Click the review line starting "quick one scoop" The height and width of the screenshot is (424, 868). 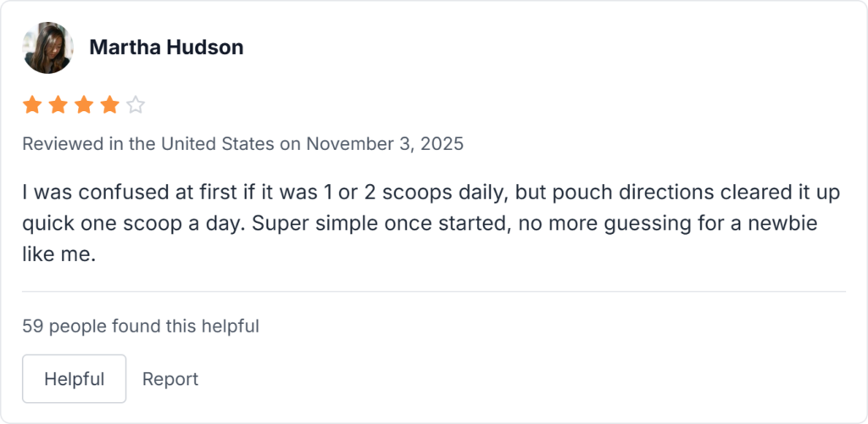click(x=419, y=223)
